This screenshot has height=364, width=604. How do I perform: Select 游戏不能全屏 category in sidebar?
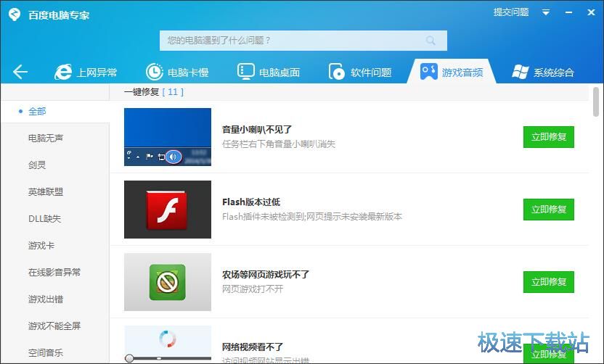tap(54, 326)
